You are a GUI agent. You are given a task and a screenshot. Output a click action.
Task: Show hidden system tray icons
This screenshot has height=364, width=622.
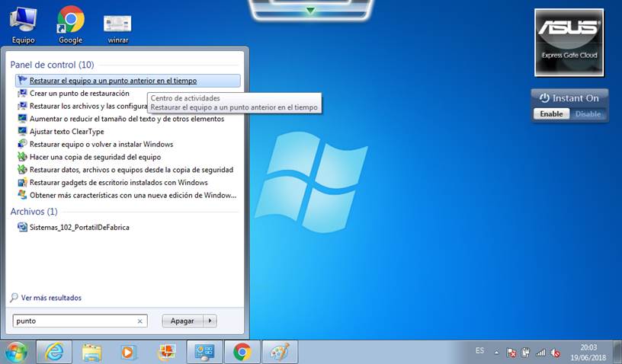pos(497,353)
